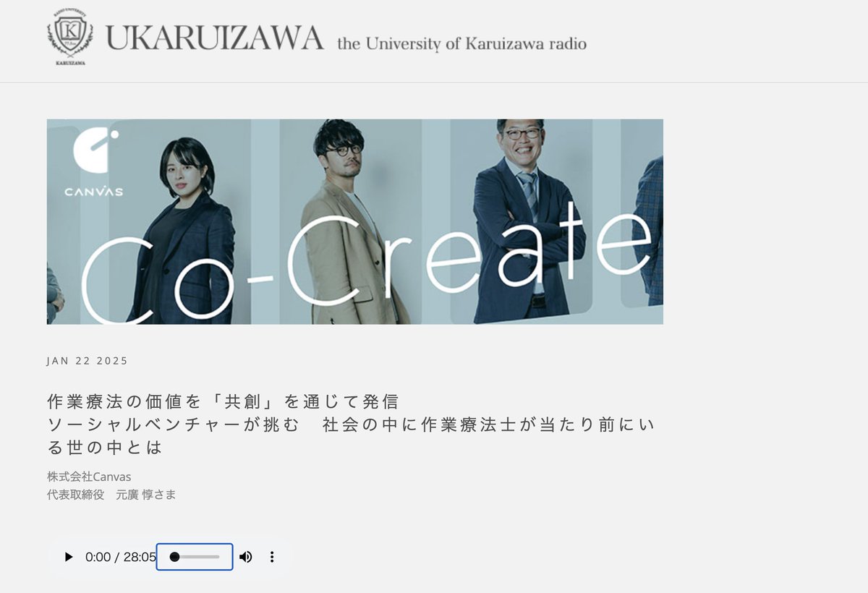868x593 pixels.
Task: Open the audio player's three-dot options menu
Action: 272,557
